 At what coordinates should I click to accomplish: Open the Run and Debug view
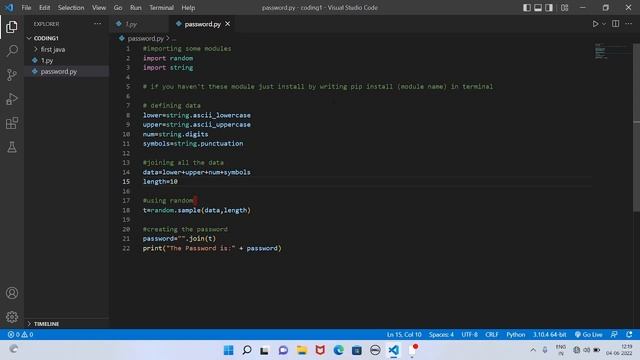pyautogui.click(x=12, y=99)
